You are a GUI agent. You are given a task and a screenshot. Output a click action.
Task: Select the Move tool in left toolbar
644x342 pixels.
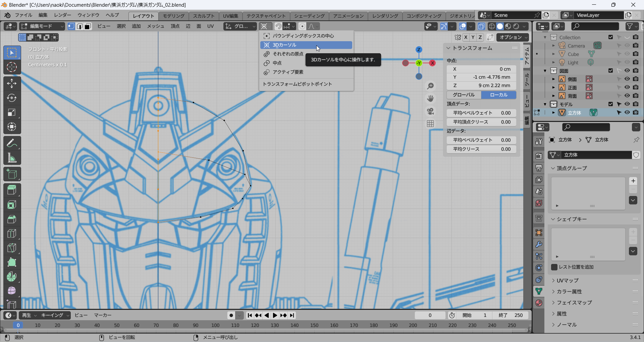coord(12,83)
